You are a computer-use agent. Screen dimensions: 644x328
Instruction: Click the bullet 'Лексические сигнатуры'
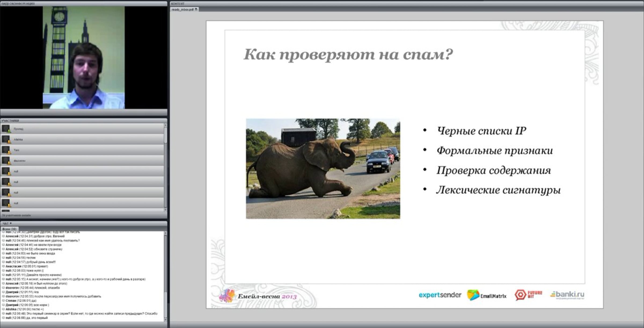coord(499,190)
